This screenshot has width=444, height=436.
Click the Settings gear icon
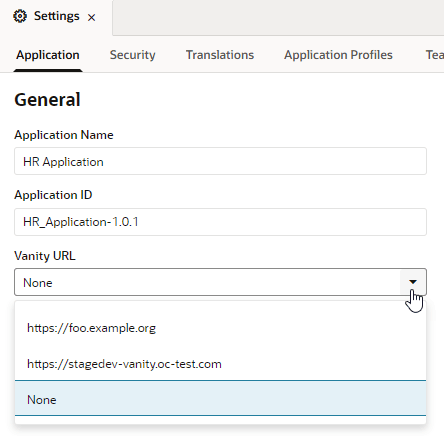20,16
